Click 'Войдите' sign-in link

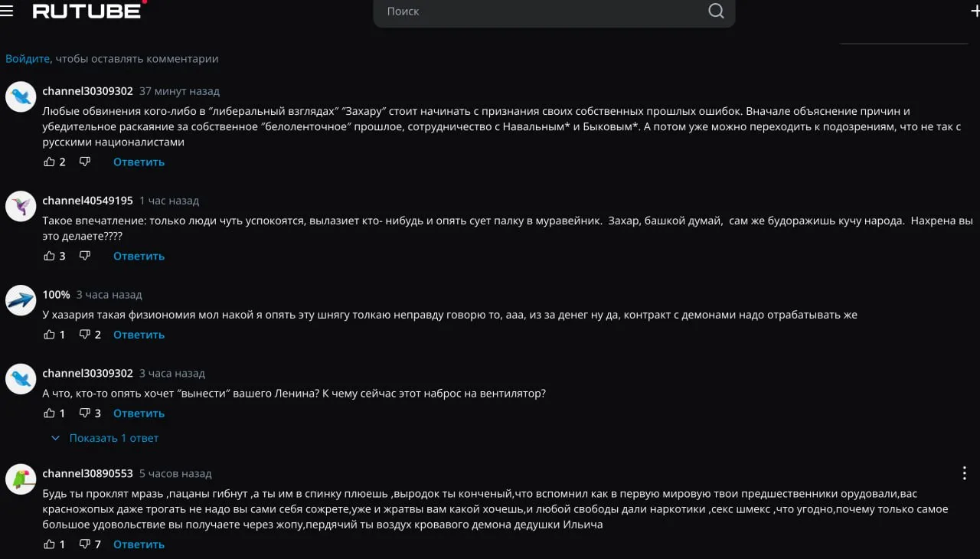(x=28, y=58)
